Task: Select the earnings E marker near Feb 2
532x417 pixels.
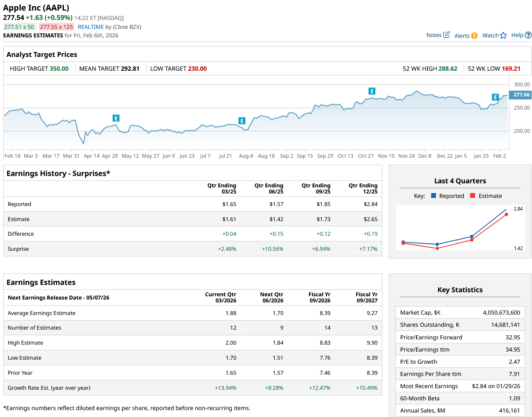Action: (x=495, y=97)
